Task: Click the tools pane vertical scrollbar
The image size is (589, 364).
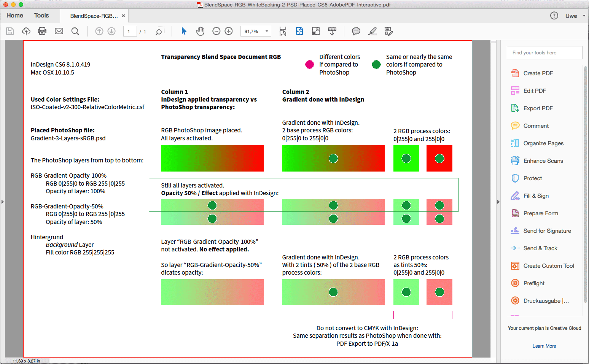Action: (585, 184)
